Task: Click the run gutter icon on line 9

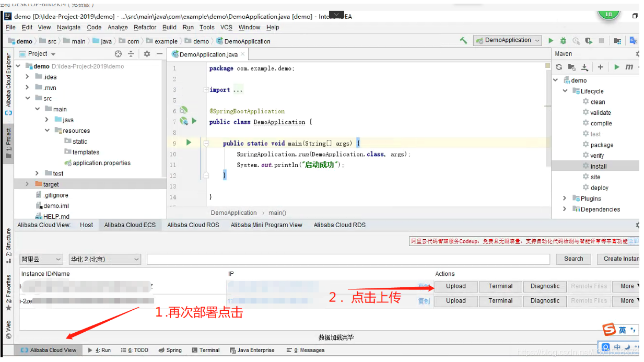Action: pyautogui.click(x=189, y=142)
